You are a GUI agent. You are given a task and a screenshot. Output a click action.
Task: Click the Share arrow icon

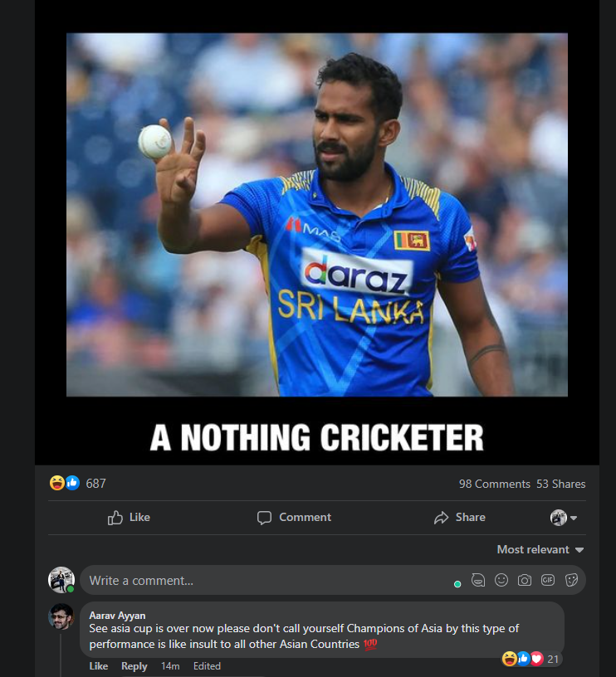click(441, 517)
